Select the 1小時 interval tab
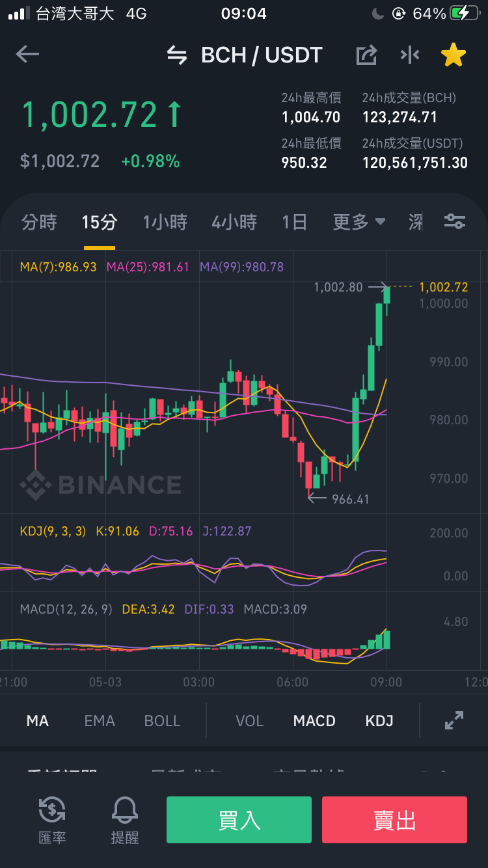The width and height of the screenshot is (488, 868). 165,222
